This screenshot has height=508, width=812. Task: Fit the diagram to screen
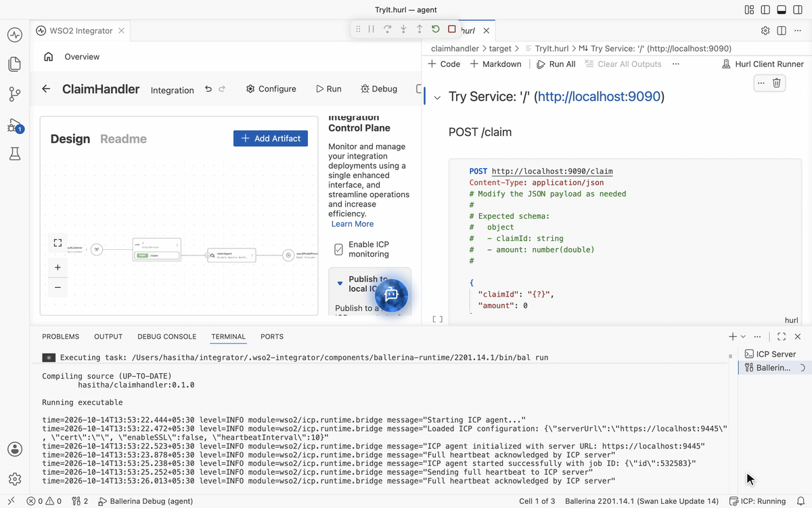58,242
